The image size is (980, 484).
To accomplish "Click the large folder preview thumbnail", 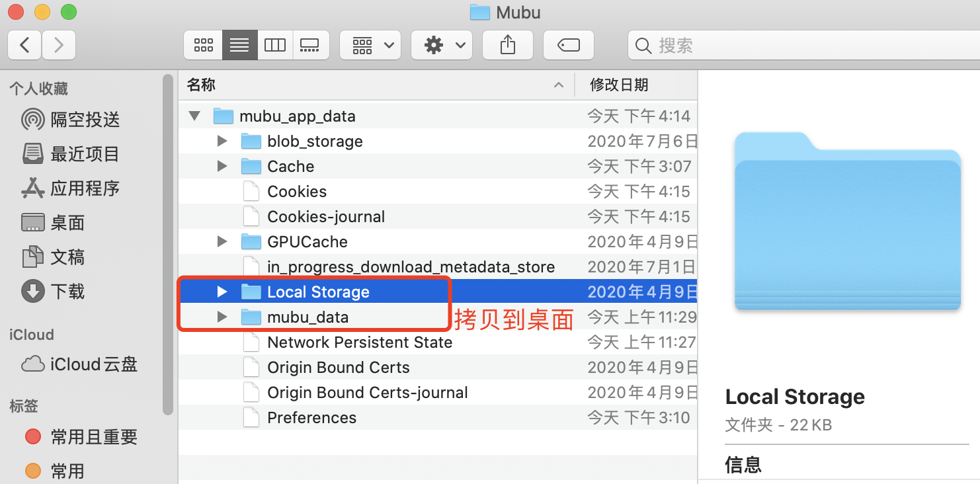I will 848,221.
